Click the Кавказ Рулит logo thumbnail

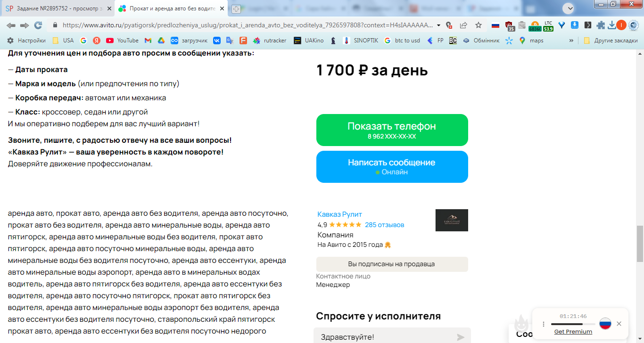(452, 220)
